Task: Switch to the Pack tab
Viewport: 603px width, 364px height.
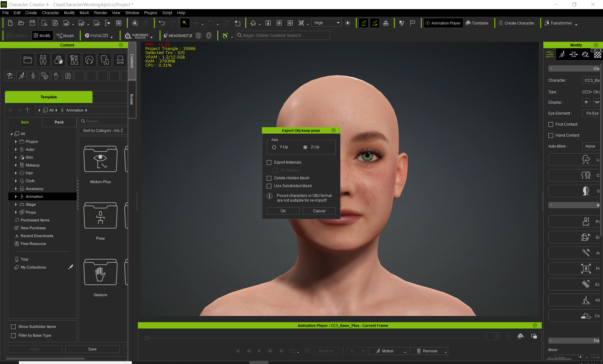Action: [59, 122]
